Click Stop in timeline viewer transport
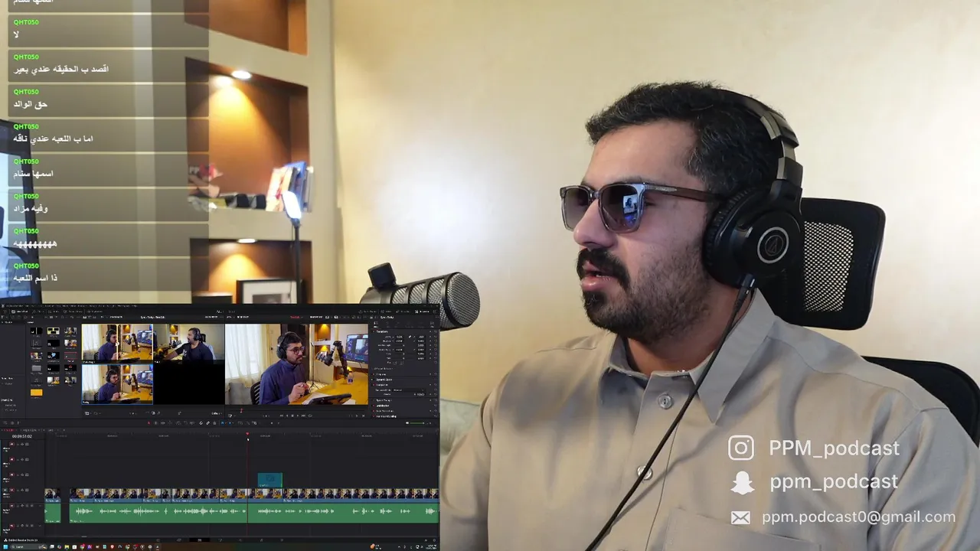 (292, 416)
